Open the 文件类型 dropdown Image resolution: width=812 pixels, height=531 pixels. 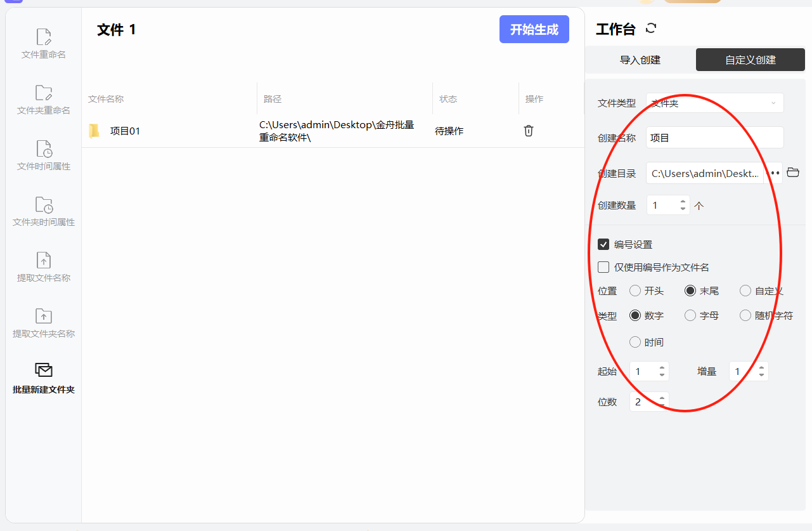715,103
